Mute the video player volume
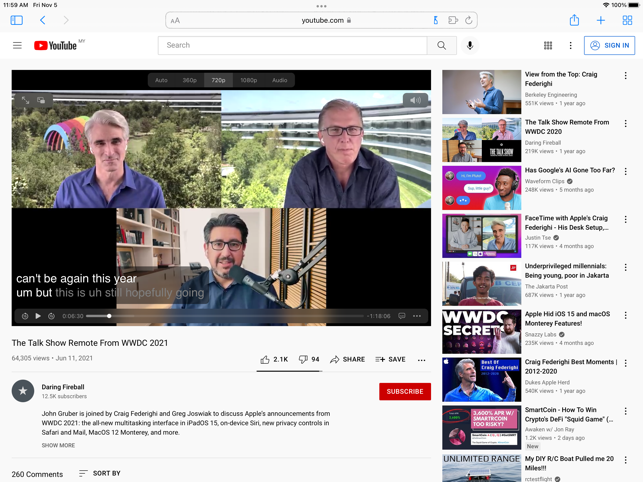The image size is (643, 482). (414, 100)
